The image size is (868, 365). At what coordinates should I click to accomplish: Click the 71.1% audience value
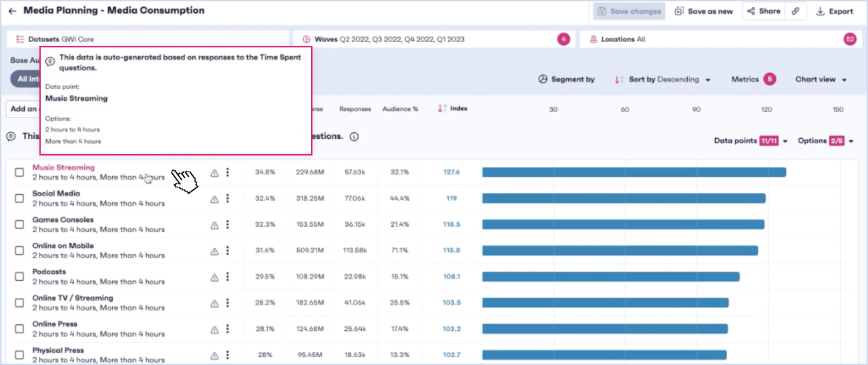pyautogui.click(x=400, y=250)
